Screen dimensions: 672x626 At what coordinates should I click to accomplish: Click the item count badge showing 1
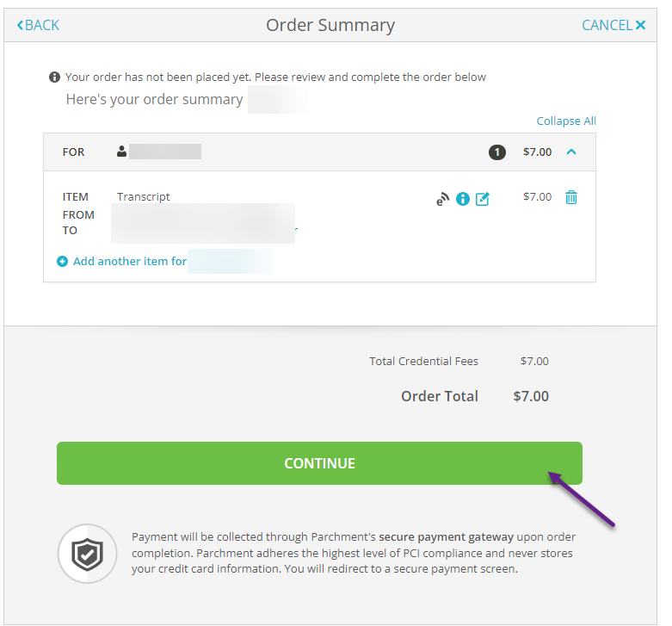(x=497, y=152)
